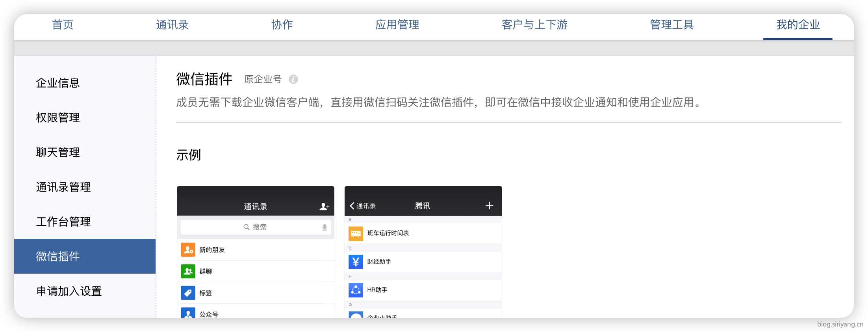Click the microphone icon in the search bar

(x=325, y=227)
